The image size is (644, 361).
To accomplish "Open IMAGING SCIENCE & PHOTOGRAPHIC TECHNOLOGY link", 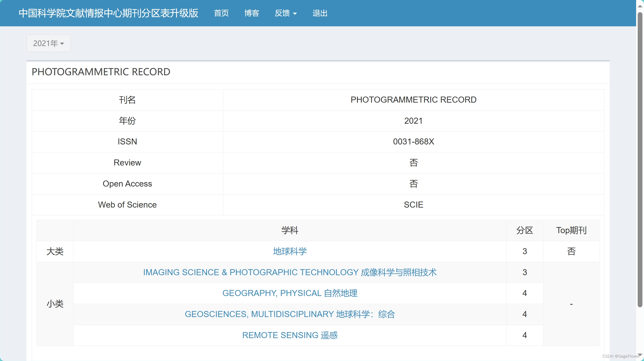I will click(290, 272).
